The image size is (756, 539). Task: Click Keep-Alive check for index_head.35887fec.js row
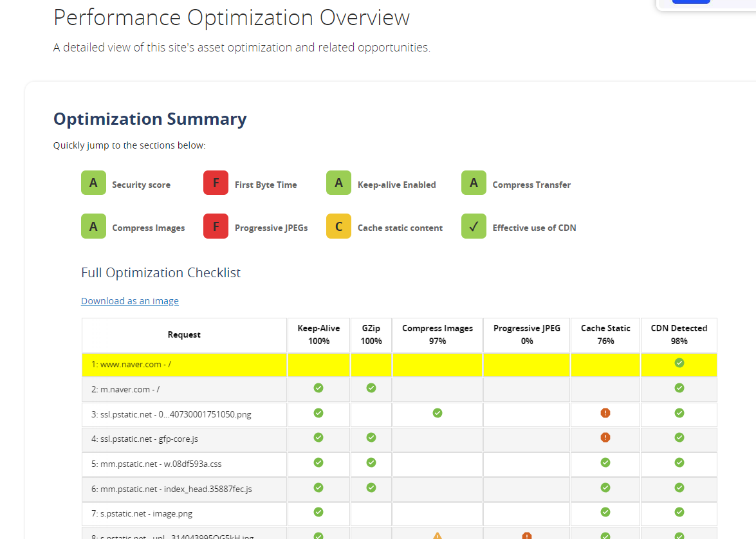tap(318, 488)
